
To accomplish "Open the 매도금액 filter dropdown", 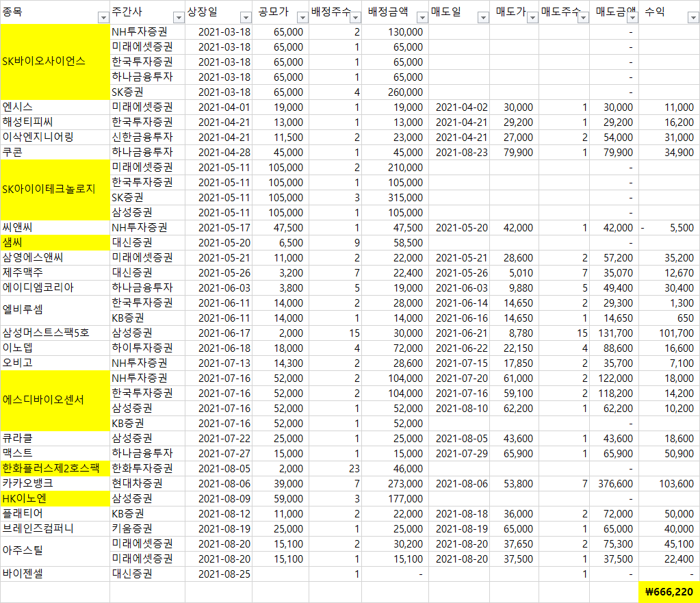I will pos(632,18).
